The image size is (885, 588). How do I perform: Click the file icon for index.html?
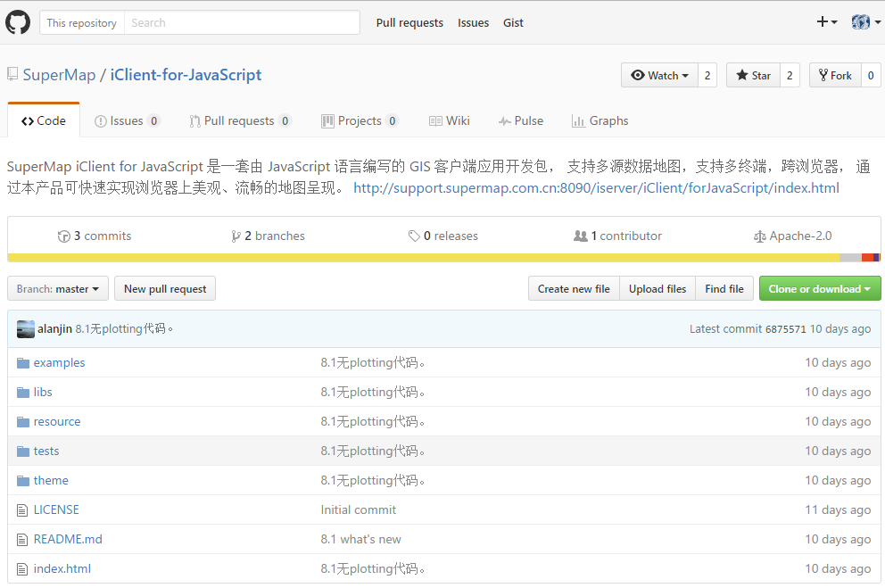click(22, 568)
